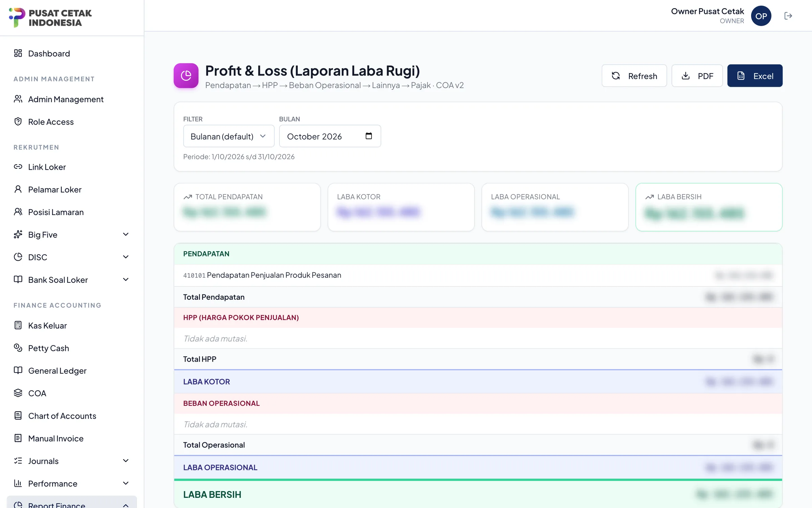The width and height of the screenshot is (812, 508).
Task: Click the October 2026 month field
Action: point(330,136)
